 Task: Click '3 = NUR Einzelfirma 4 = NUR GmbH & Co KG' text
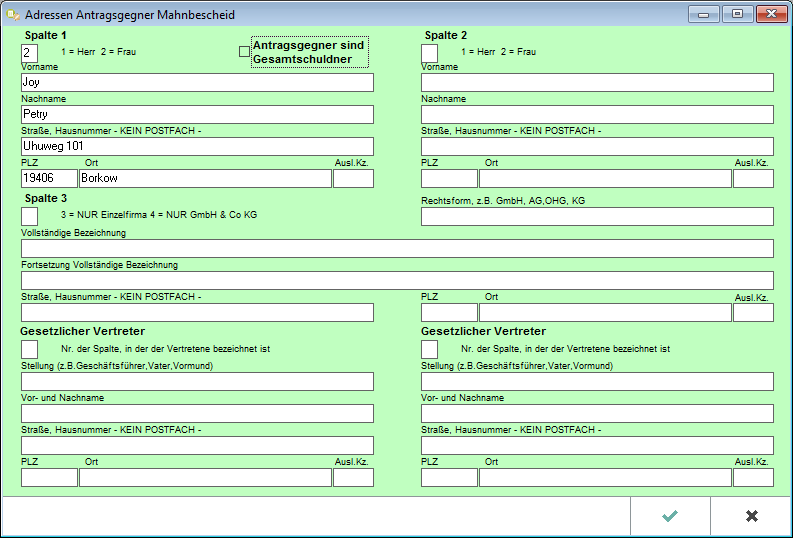tap(159, 215)
